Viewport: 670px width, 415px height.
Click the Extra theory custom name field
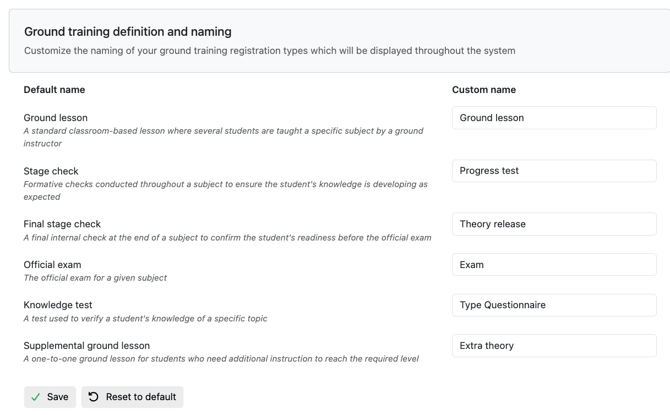[554, 346]
